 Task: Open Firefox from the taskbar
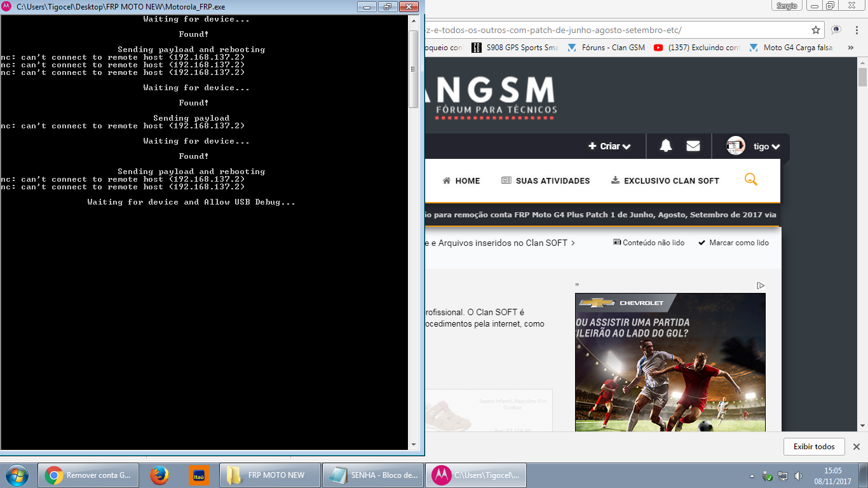pos(159,475)
